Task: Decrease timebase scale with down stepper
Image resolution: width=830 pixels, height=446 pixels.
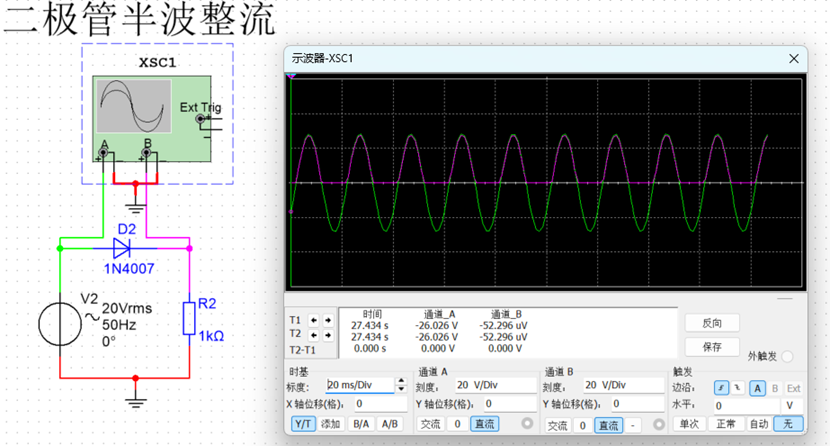Action: (x=401, y=389)
